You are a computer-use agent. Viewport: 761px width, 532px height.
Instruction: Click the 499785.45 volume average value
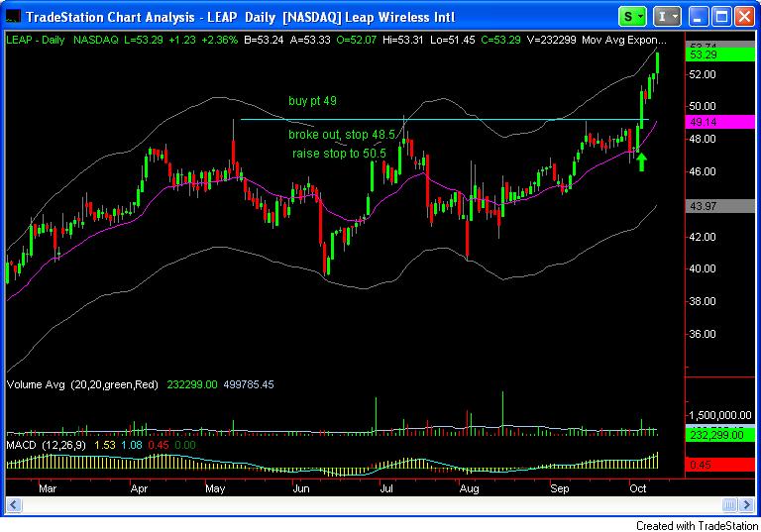pyautogui.click(x=249, y=384)
